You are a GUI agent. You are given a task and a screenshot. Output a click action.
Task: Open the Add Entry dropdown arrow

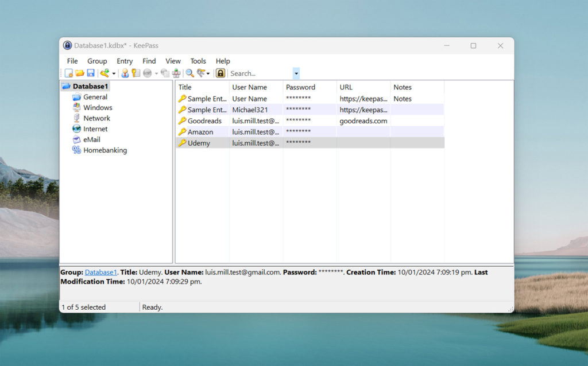(114, 73)
